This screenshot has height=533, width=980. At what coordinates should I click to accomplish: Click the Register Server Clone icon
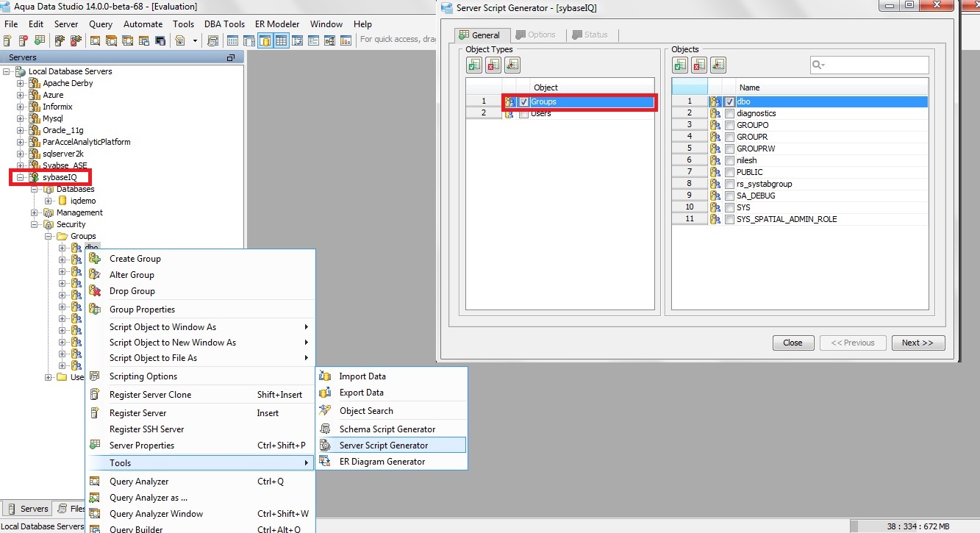95,394
